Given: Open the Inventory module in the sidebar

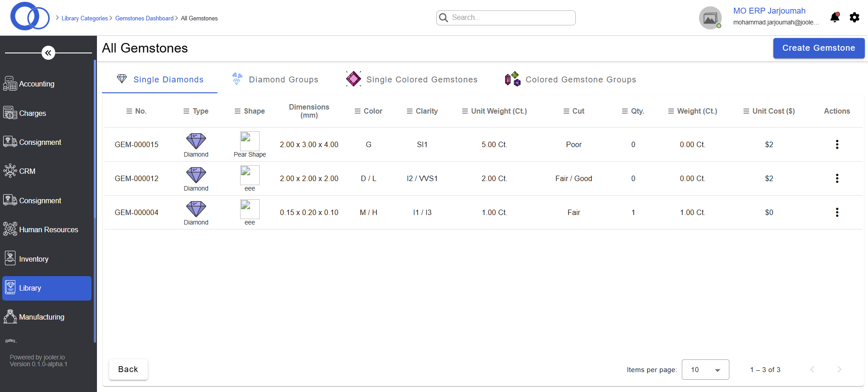Looking at the screenshot, I should tap(34, 259).
